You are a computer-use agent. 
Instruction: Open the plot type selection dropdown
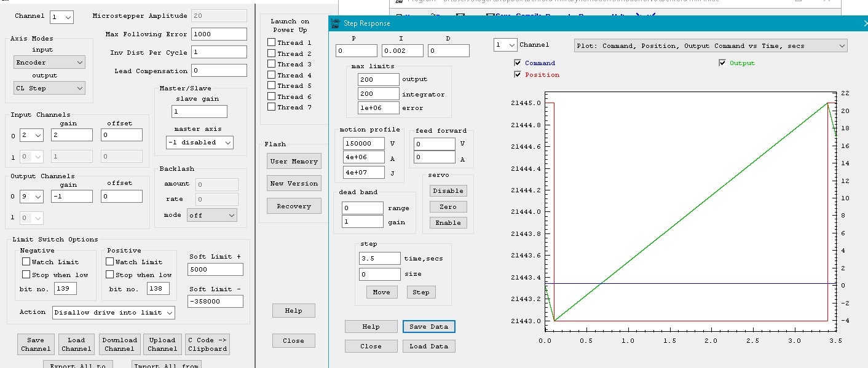pyautogui.click(x=710, y=45)
